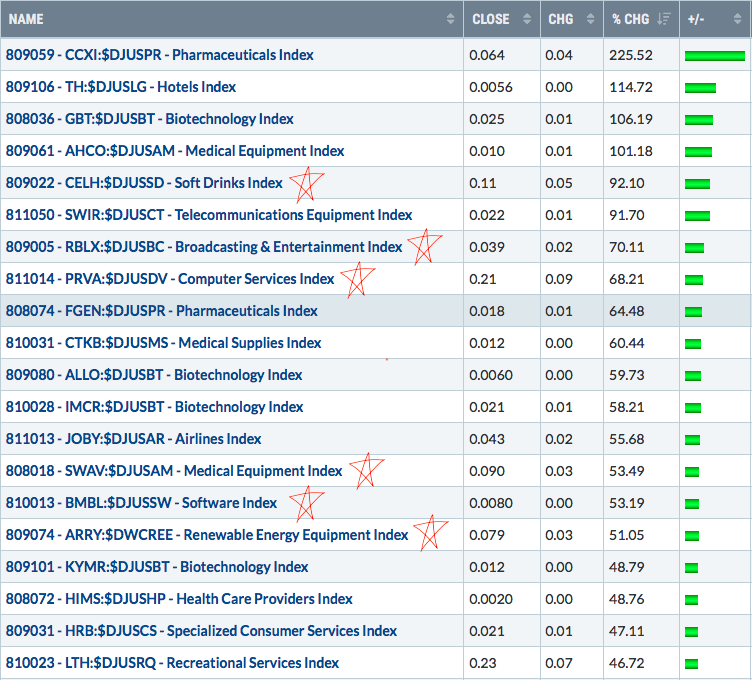The height and width of the screenshot is (680, 752).
Task: Open LTH Recreational Services Index link
Action: [172, 663]
